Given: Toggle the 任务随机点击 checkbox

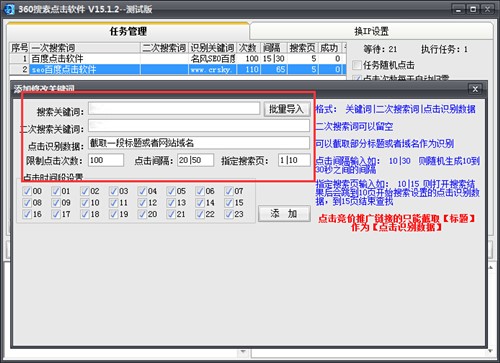Looking at the screenshot, I should click(357, 65).
